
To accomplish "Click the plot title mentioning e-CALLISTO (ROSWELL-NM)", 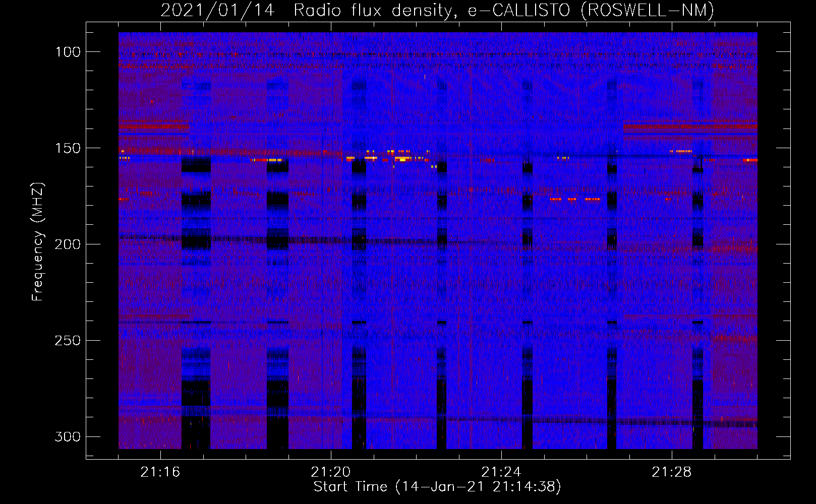I will (x=437, y=10).
